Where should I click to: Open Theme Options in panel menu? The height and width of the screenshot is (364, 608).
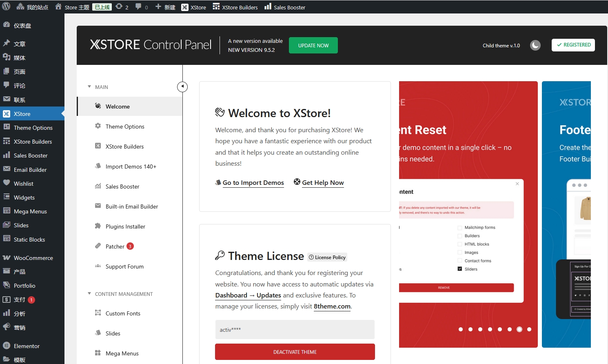pyautogui.click(x=130, y=127)
